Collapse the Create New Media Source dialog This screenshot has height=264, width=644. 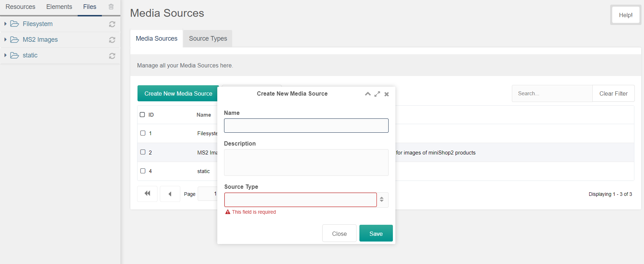(368, 94)
